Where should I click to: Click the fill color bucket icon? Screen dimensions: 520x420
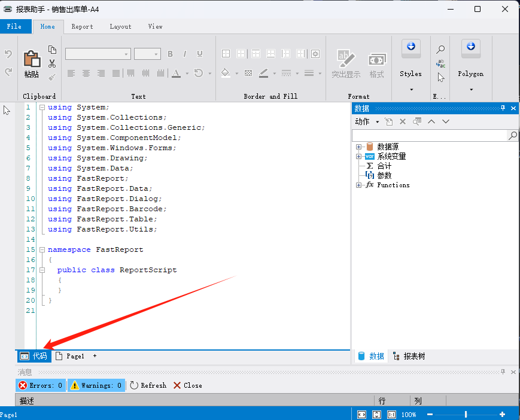[x=226, y=73]
